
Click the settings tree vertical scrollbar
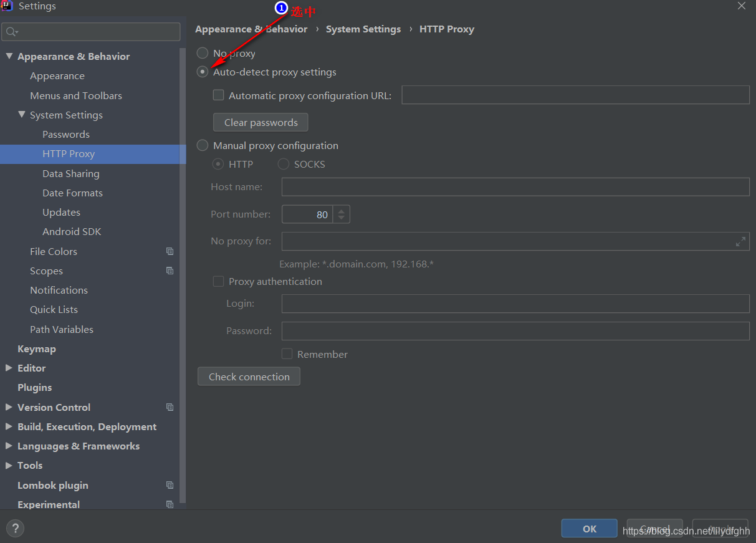click(183, 274)
